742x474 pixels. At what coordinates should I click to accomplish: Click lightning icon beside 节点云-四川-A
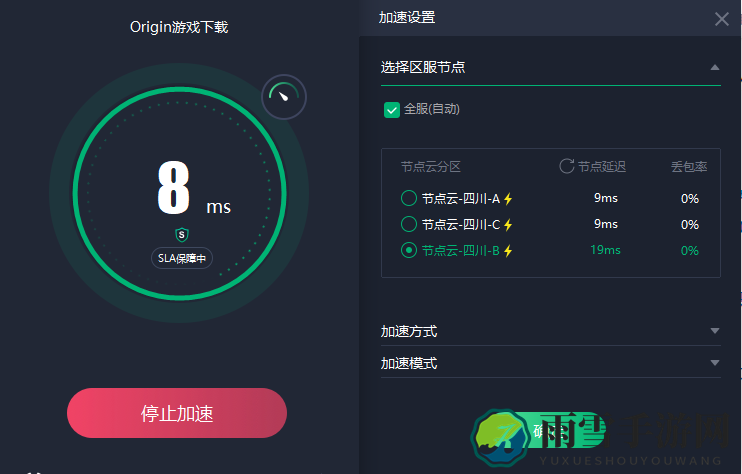tap(508, 199)
